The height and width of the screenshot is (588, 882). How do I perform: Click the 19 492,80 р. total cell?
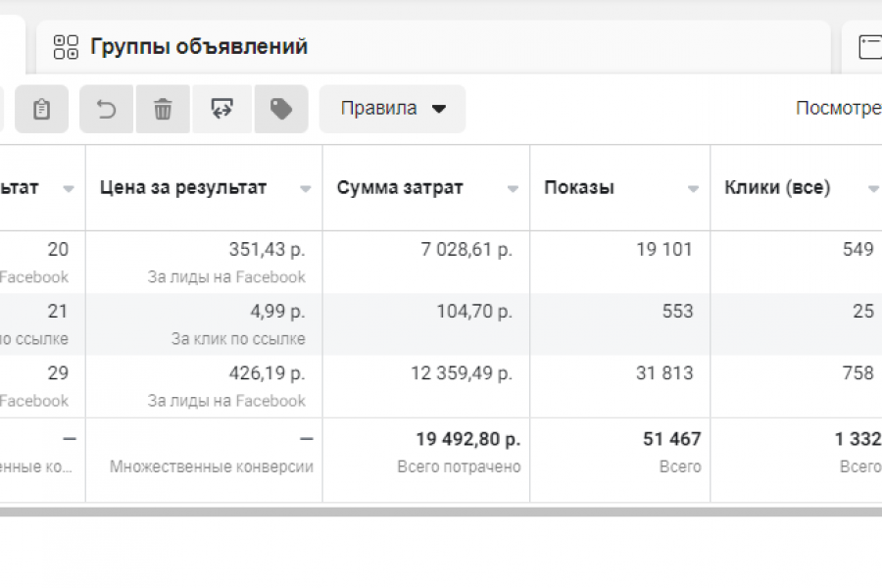(x=467, y=439)
